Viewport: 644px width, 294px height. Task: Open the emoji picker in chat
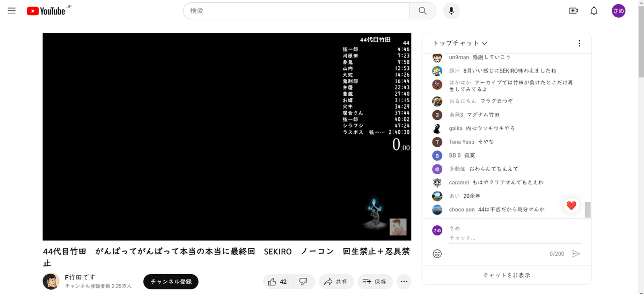click(x=437, y=254)
